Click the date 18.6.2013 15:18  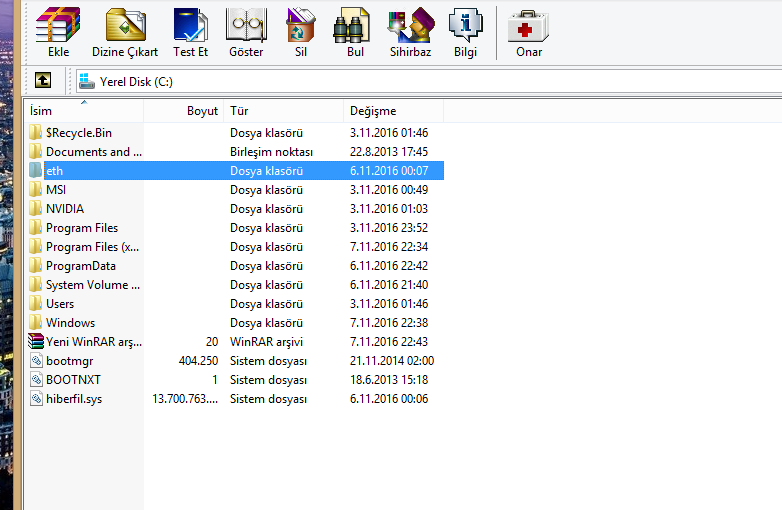pos(389,379)
